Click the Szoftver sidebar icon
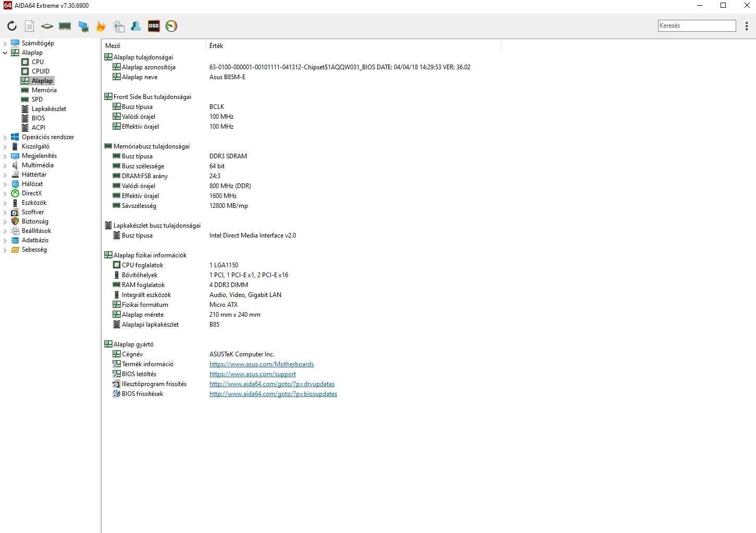The height and width of the screenshot is (533, 756). pos(15,212)
